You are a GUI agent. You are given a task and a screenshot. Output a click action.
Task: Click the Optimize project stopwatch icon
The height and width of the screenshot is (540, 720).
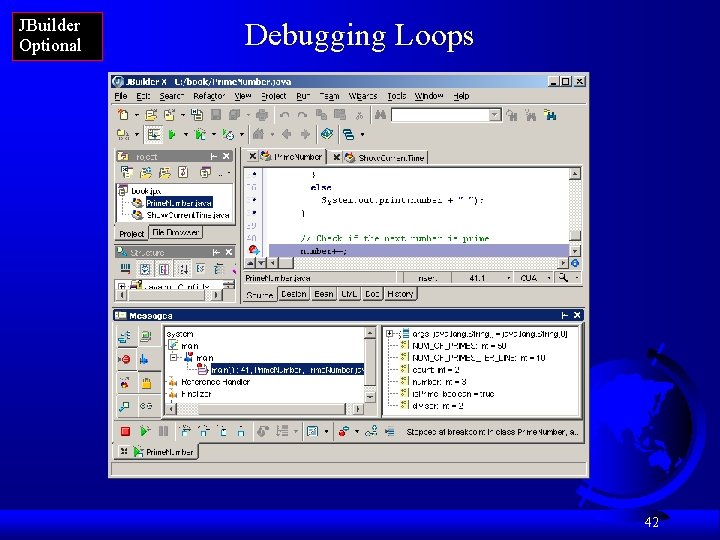228,135
